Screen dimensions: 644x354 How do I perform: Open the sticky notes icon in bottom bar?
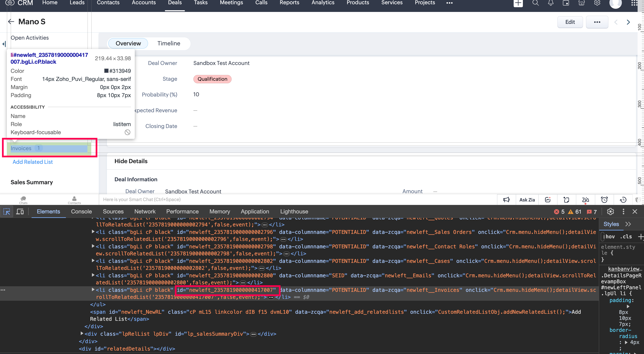click(x=566, y=200)
